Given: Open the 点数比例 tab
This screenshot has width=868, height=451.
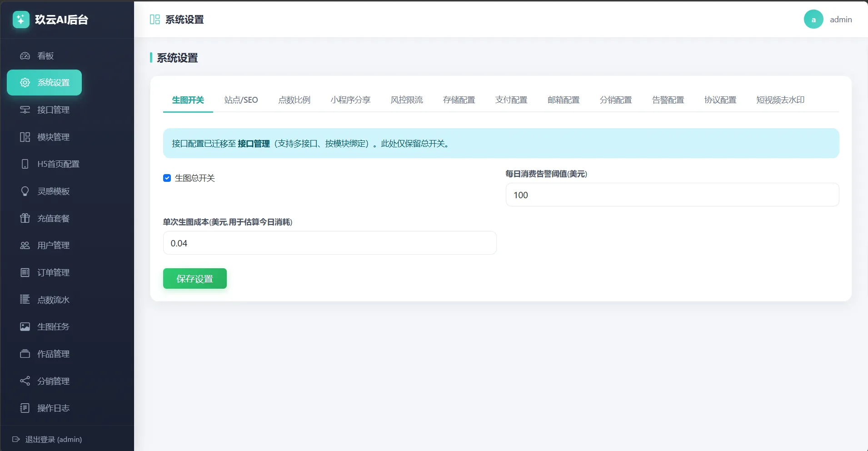Looking at the screenshot, I should [x=294, y=100].
